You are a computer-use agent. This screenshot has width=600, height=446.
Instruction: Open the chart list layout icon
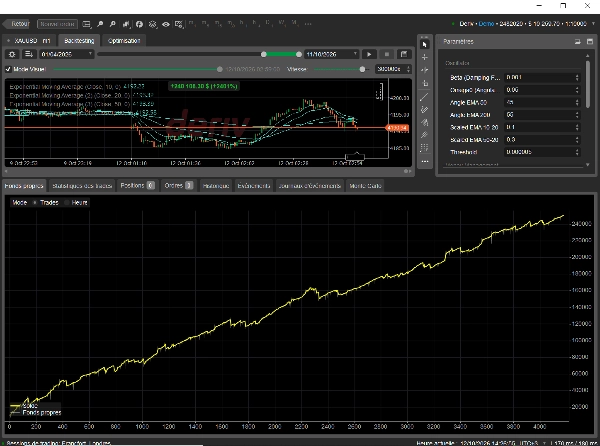[x=87, y=24]
